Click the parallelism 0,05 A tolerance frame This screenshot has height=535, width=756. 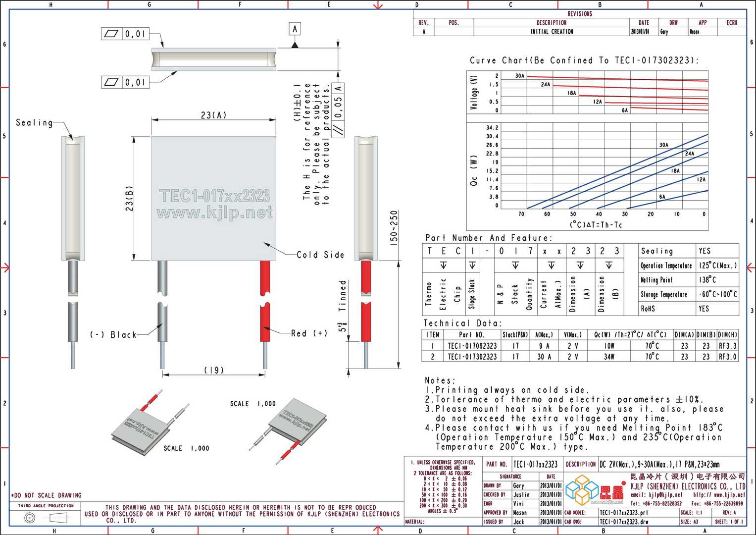pos(339,109)
